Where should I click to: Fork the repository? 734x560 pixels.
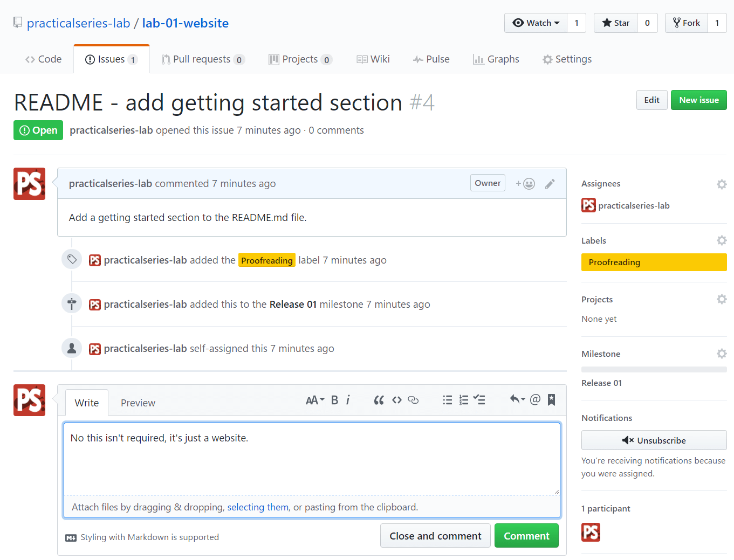[x=686, y=23]
